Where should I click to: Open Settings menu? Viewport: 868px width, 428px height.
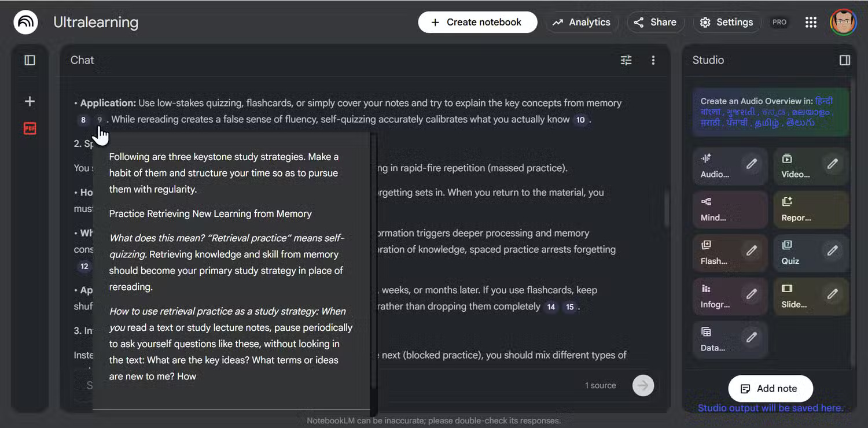(726, 23)
